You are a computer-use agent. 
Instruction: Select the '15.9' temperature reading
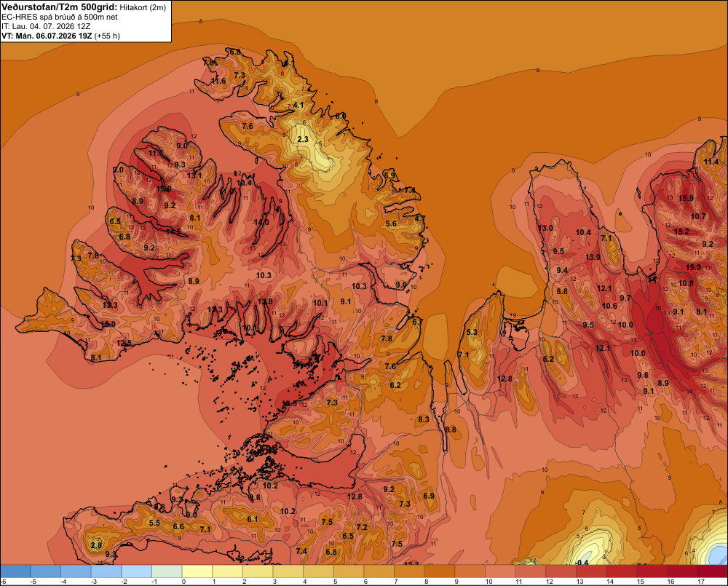(686, 198)
